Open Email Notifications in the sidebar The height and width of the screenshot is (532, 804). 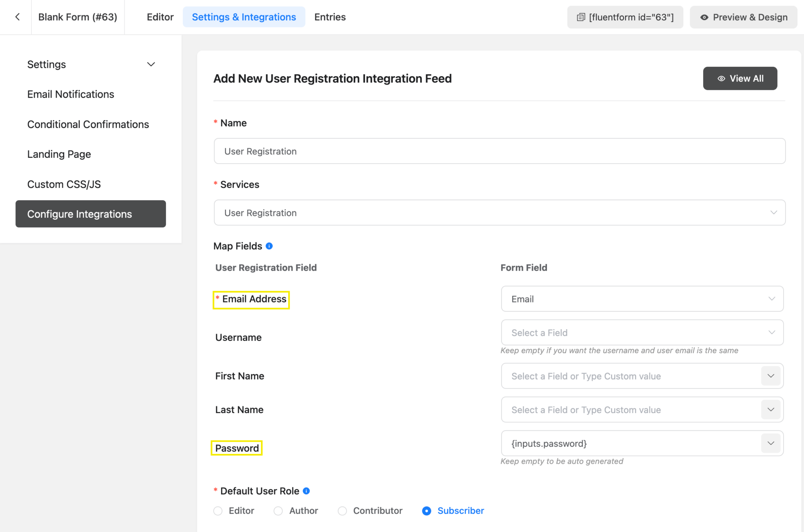click(71, 94)
